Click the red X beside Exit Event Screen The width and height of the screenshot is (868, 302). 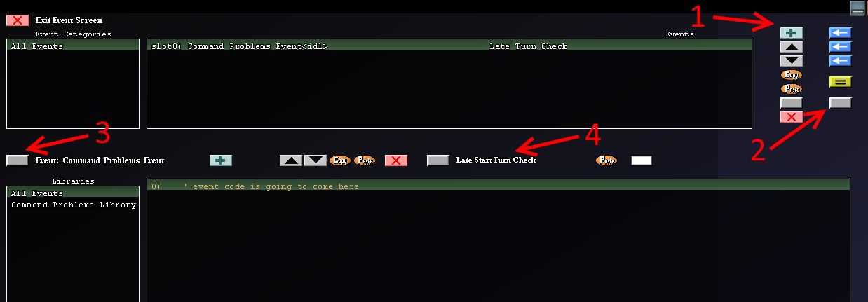(18, 20)
